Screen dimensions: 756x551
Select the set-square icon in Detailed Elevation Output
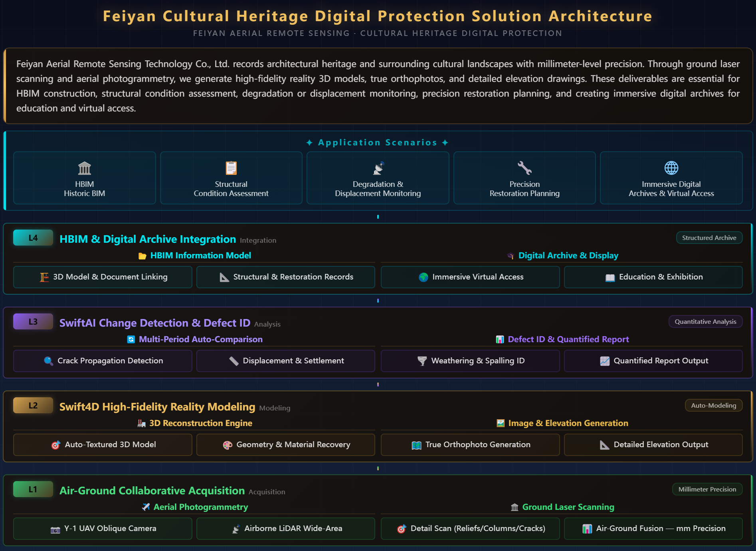(x=605, y=445)
